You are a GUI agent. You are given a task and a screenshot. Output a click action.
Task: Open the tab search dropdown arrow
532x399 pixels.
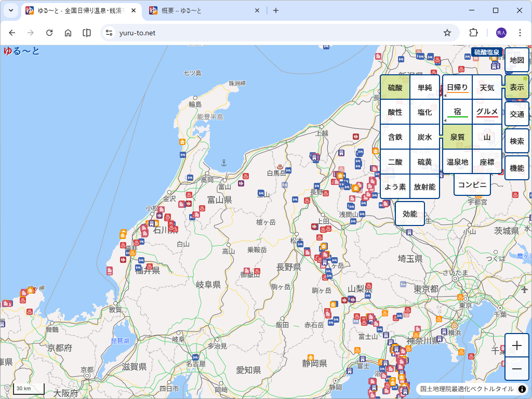(10, 10)
